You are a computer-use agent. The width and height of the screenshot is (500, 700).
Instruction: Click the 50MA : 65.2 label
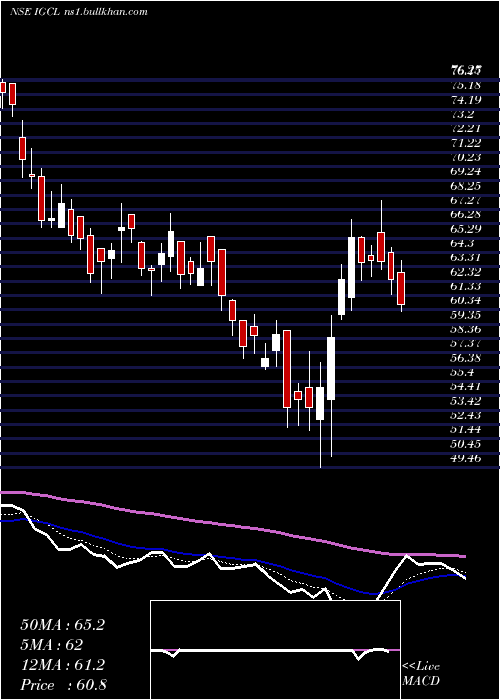(x=62, y=625)
